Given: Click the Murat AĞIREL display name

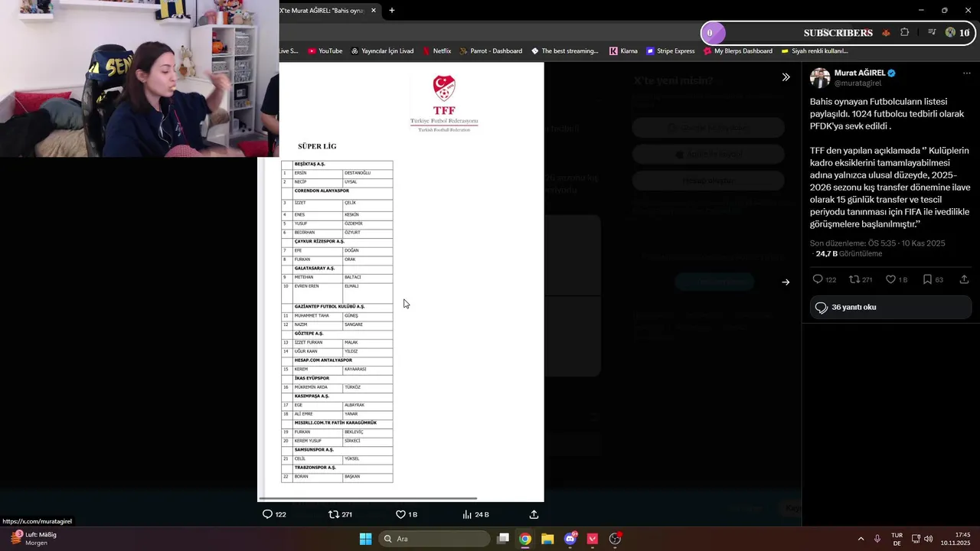Looking at the screenshot, I should coord(860,73).
